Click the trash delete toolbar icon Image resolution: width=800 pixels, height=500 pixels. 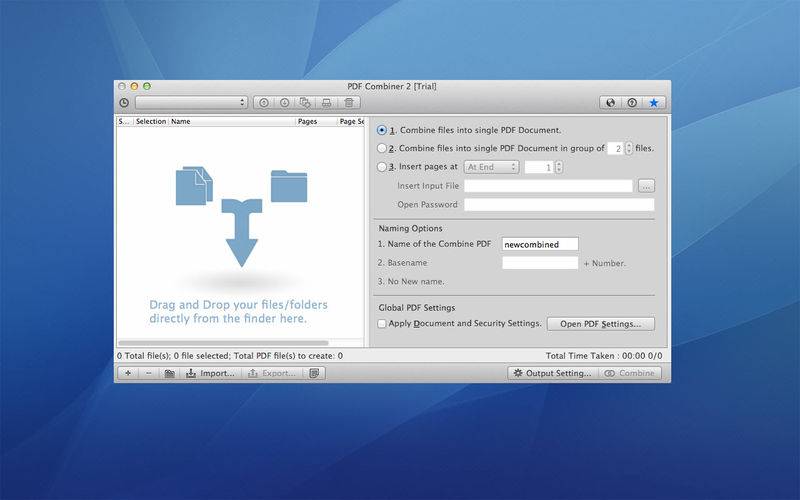[349, 103]
